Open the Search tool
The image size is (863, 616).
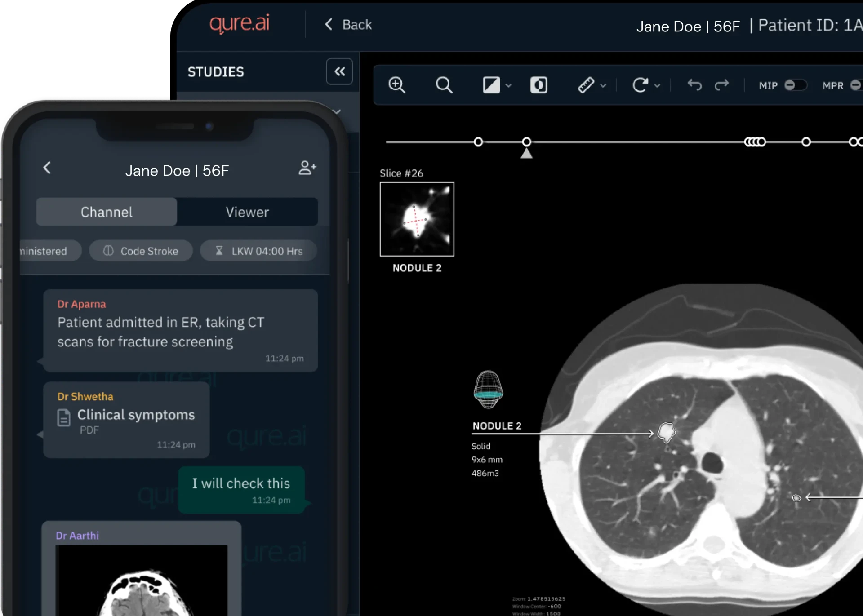(x=444, y=85)
